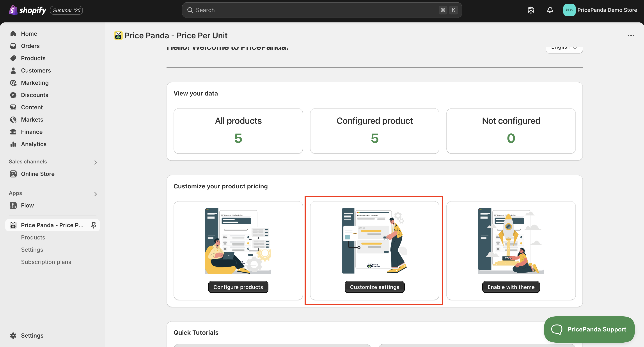
Task: Click the 'Price Panda - Price Per Unit' title
Action: pos(176,35)
